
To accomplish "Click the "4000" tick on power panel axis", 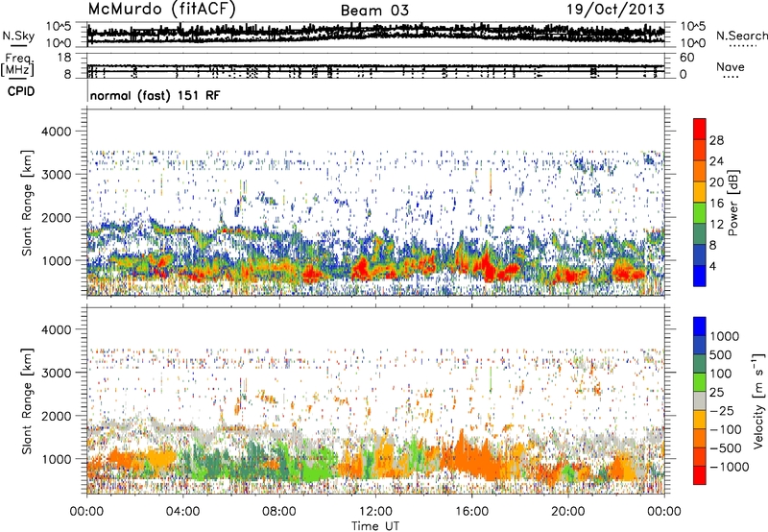I will point(57,132).
